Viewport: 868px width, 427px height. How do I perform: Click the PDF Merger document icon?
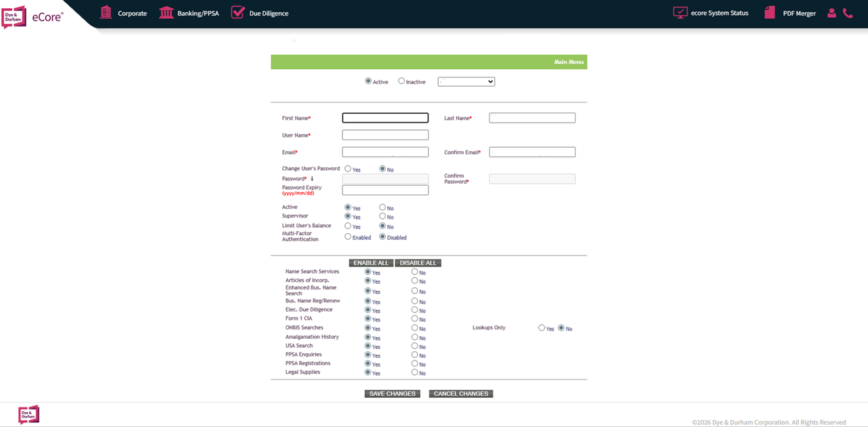tap(770, 12)
